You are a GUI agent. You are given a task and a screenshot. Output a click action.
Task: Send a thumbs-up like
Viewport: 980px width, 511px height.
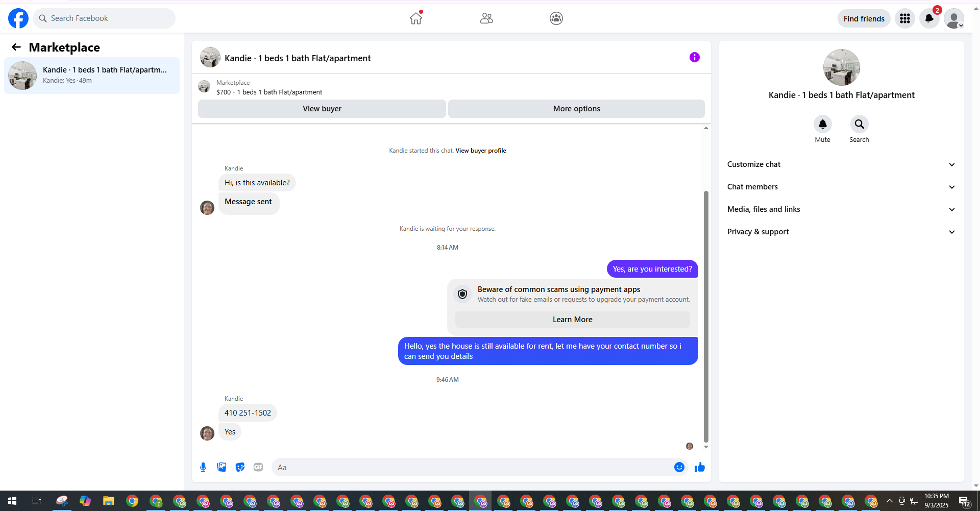pyautogui.click(x=700, y=467)
